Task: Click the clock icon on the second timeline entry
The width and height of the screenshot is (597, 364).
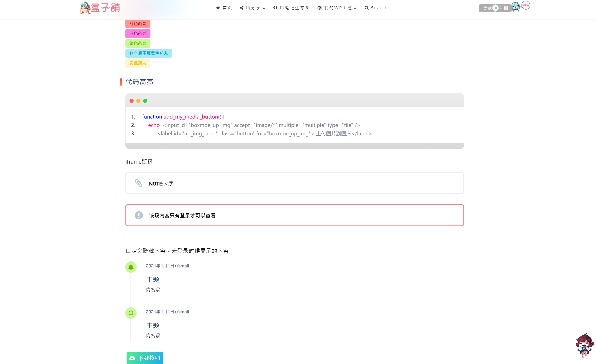Action: point(131,313)
